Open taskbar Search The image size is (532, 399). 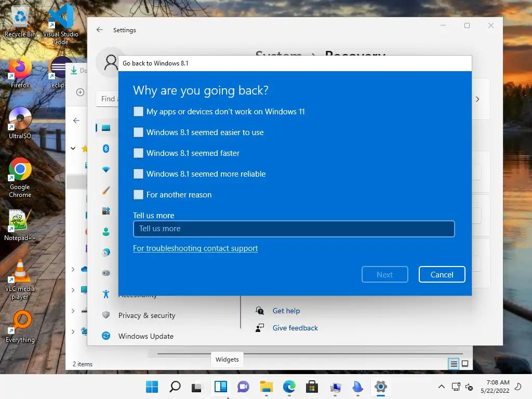point(175,387)
